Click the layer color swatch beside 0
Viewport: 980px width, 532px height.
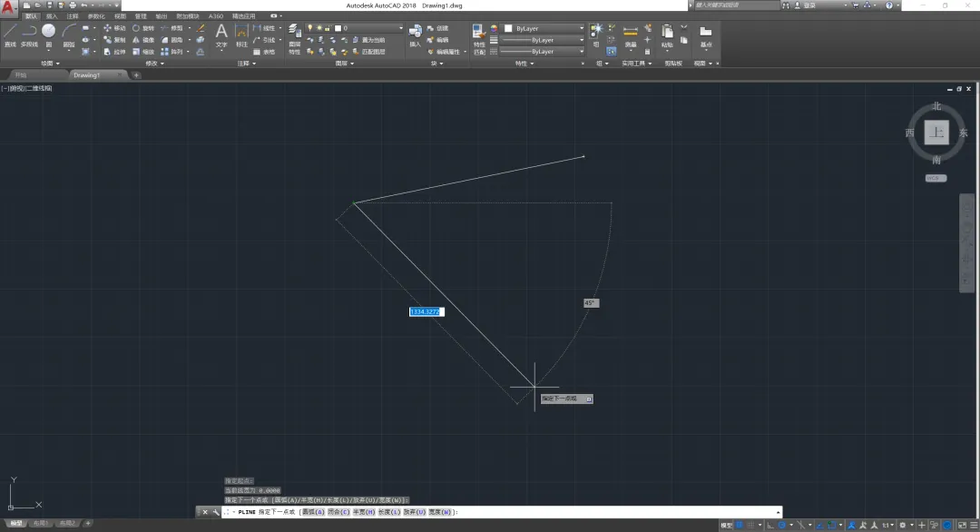click(x=338, y=28)
